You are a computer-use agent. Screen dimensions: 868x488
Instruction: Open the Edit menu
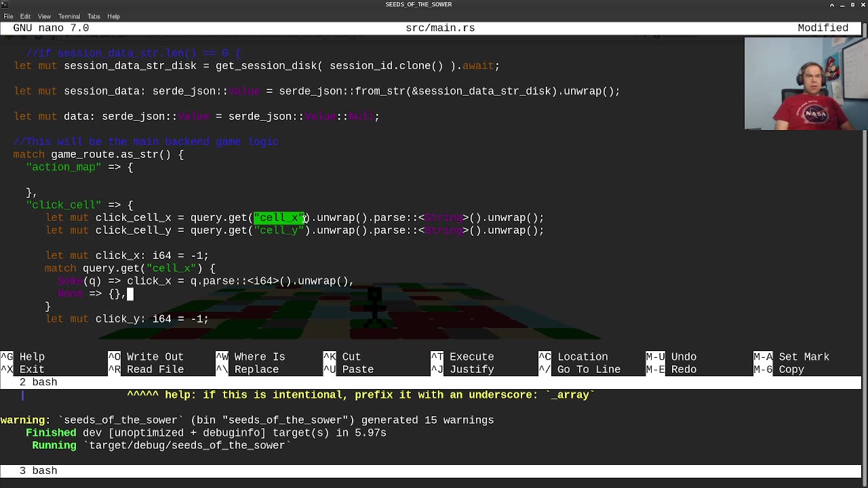point(25,16)
